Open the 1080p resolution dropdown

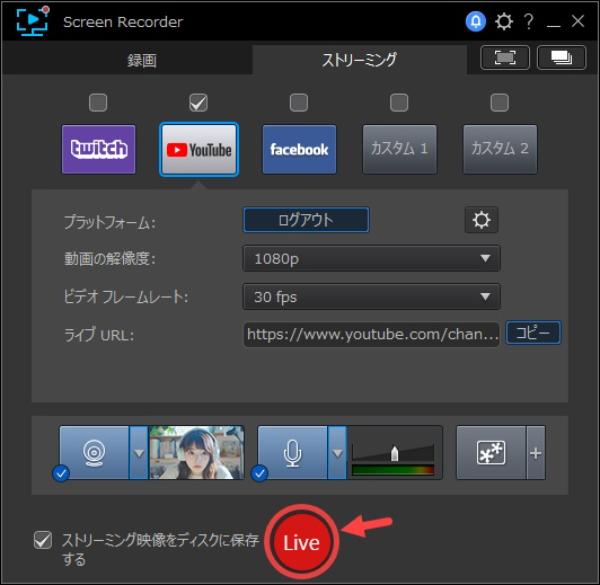(x=372, y=259)
